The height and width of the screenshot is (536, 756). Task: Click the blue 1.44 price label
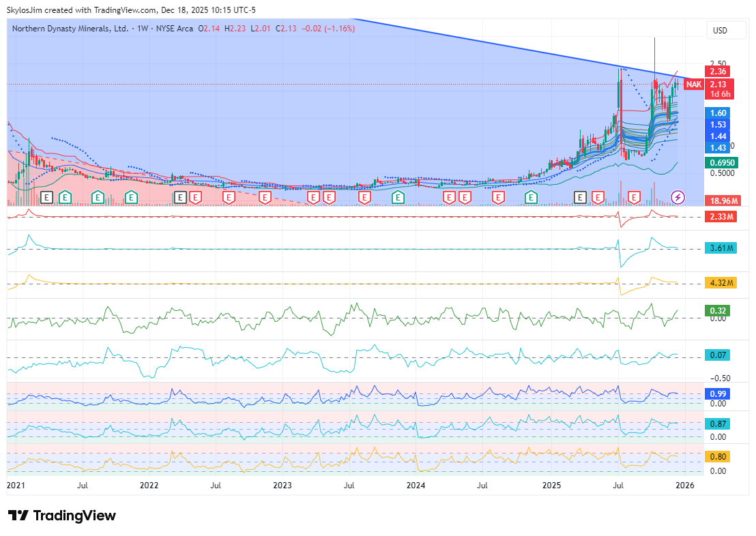(x=718, y=136)
